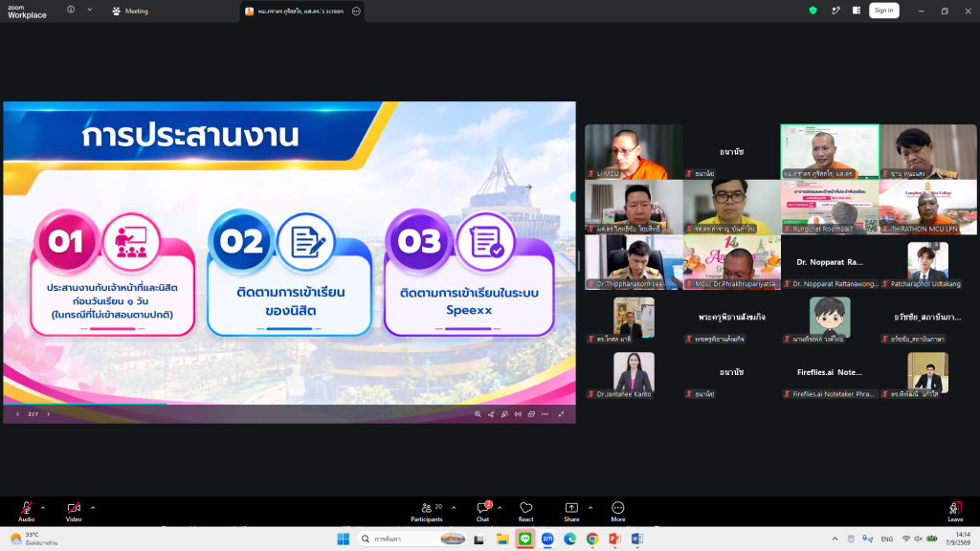
Task: Start sharing with the Share button
Action: [571, 511]
